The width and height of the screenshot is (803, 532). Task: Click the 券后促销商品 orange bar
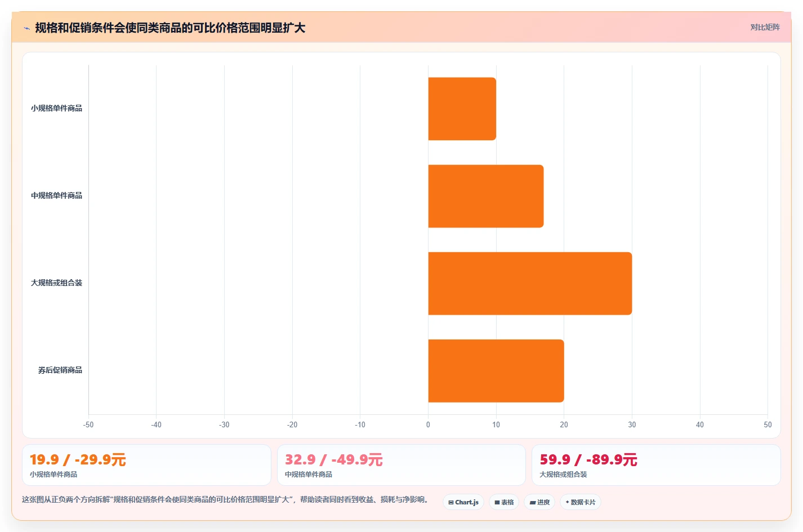pyautogui.click(x=496, y=370)
